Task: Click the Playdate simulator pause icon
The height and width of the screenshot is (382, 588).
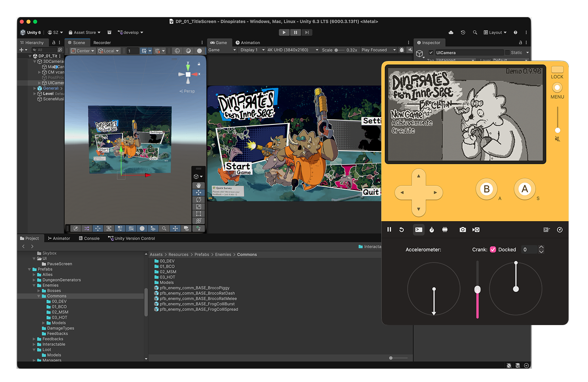Action: click(x=390, y=230)
